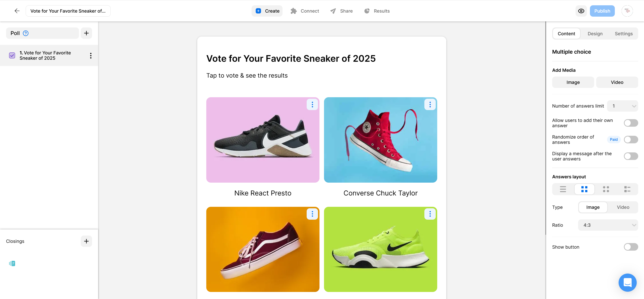The width and height of the screenshot is (644, 299).
Task: Open the Create menu
Action: click(267, 11)
